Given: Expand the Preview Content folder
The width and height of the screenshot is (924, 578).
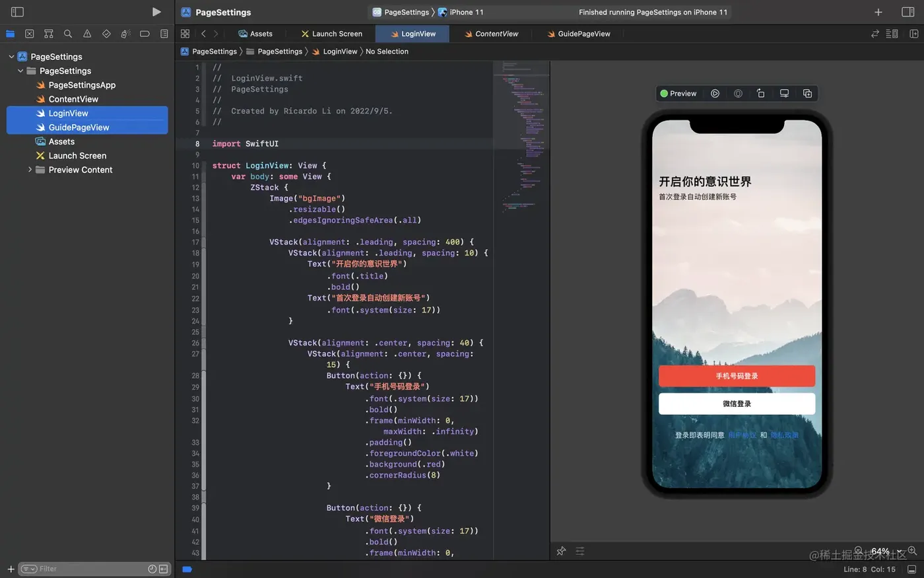Looking at the screenshot, I should [x=30, y=170].
